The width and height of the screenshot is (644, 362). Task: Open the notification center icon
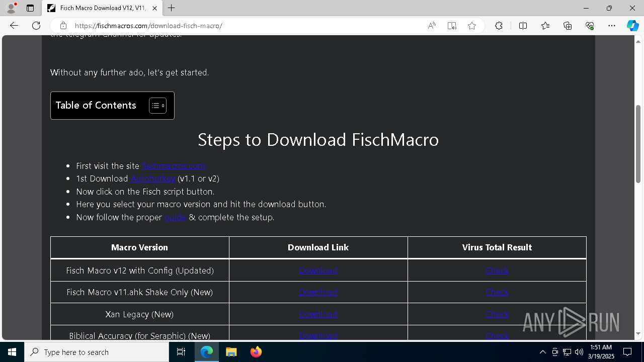[628, 352]
